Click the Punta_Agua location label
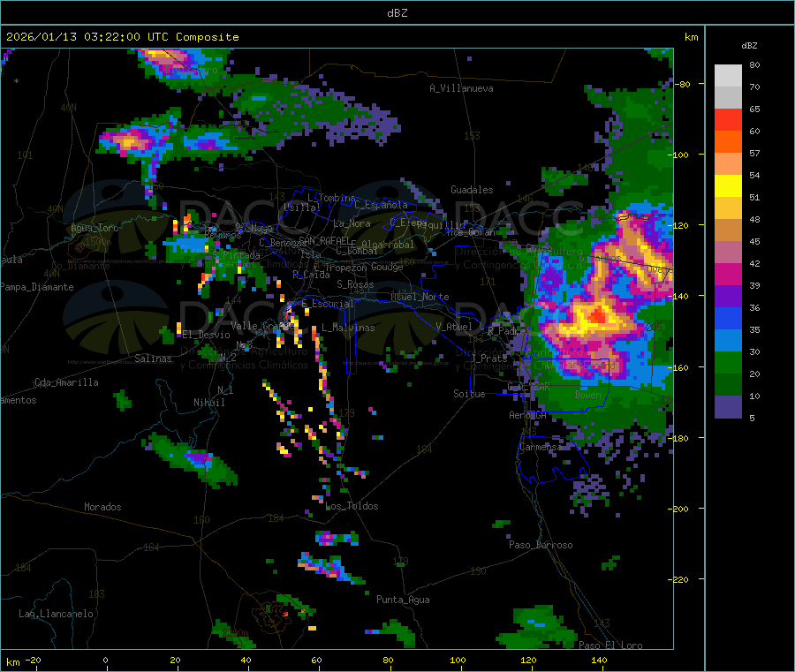Viewport: 795px width, 672px height. [x=403, y=600]
